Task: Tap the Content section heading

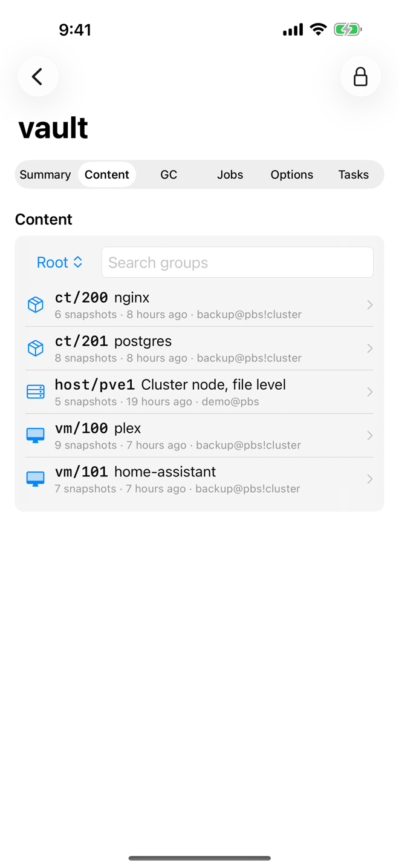Action: click(44, 219)
